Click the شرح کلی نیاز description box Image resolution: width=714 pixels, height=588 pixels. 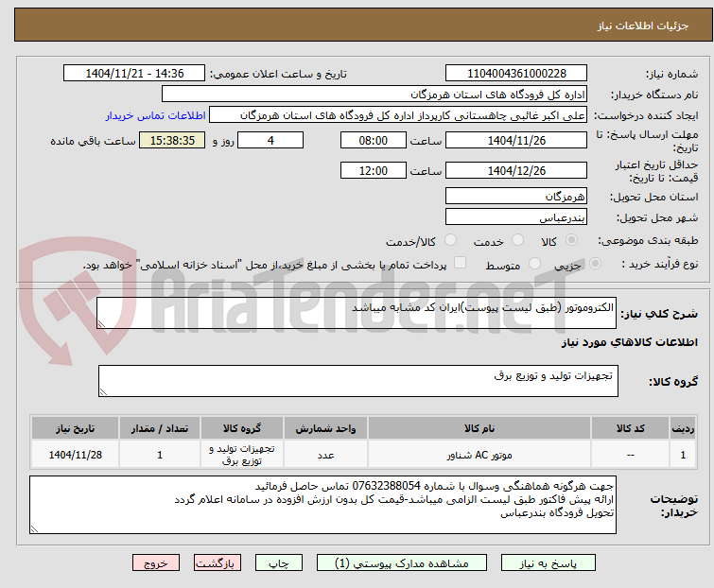click(357, 313)
